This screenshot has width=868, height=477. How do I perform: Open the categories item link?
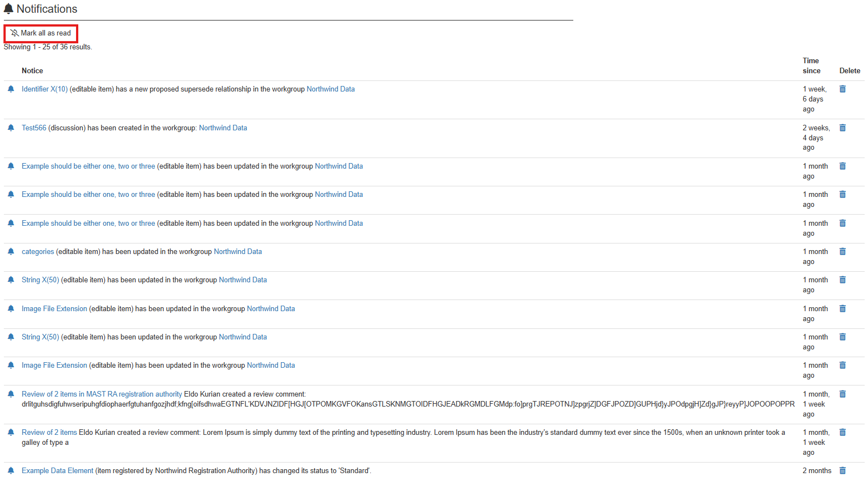(38, 252)
